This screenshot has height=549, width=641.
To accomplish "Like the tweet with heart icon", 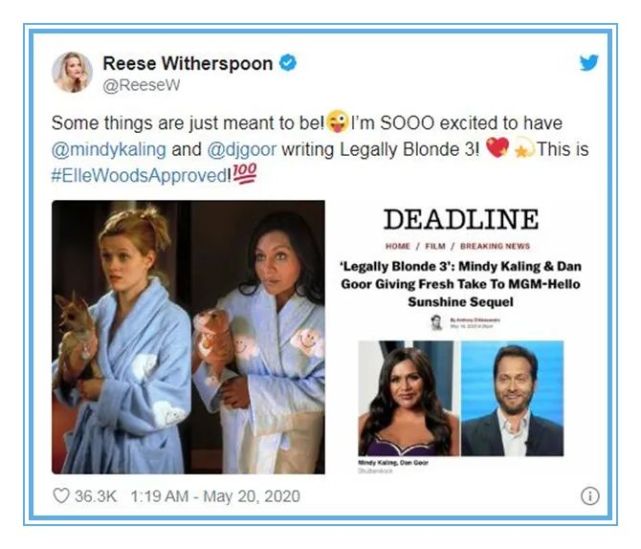I will [x=61, y=496].
